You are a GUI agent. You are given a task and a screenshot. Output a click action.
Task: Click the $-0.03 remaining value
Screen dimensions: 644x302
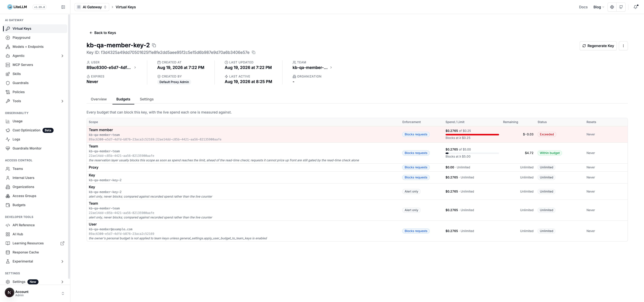pos(528,135)
